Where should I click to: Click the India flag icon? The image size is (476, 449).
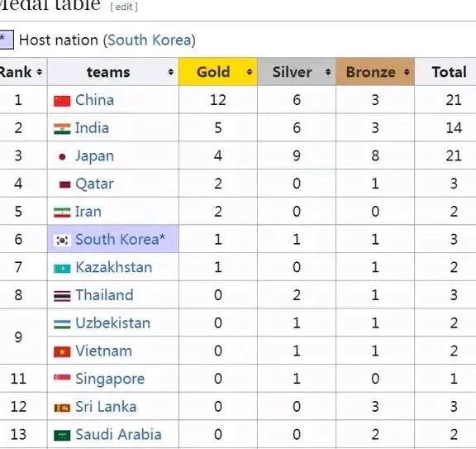[x=62, y=129]
